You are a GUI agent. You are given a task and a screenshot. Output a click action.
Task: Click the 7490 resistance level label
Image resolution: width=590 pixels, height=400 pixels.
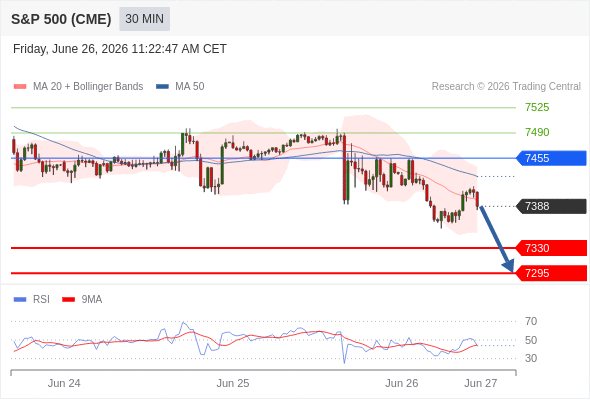(537, 132)
